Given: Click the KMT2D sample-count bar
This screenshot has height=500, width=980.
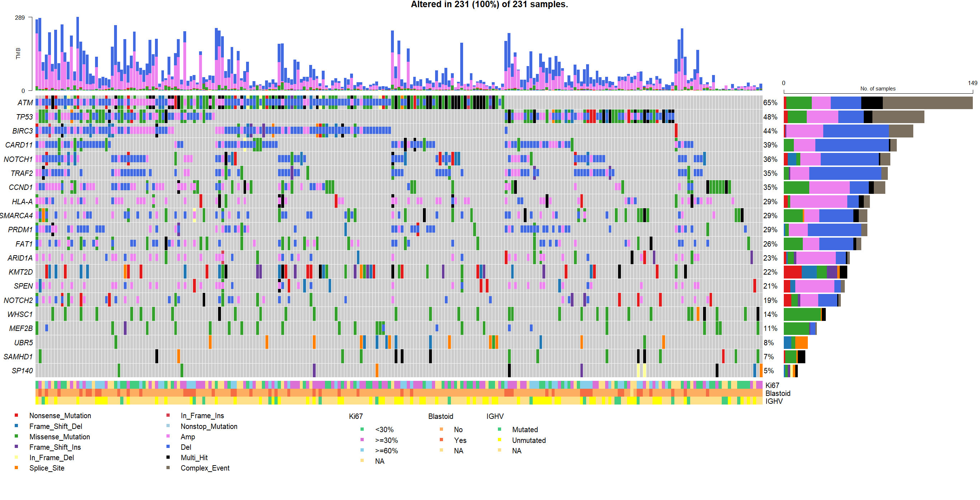Looking at the screenshot, I should (x=815, y=272).
